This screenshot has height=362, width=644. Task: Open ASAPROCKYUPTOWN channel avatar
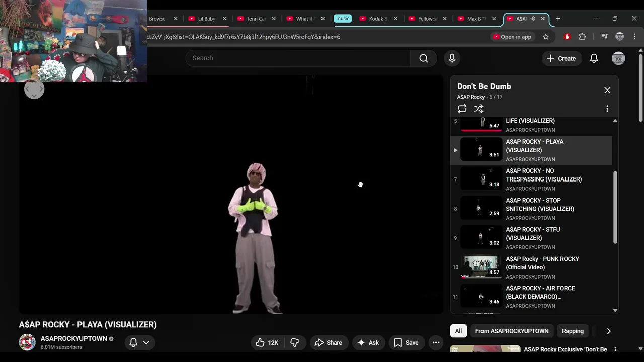[x=27, y=342]
